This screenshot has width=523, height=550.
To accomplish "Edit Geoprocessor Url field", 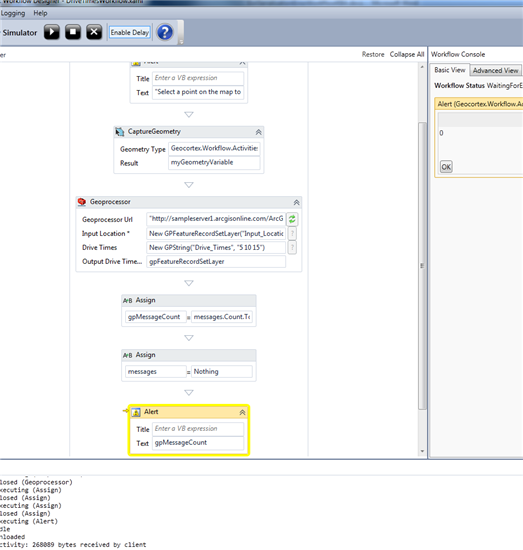I will [216, 219].
